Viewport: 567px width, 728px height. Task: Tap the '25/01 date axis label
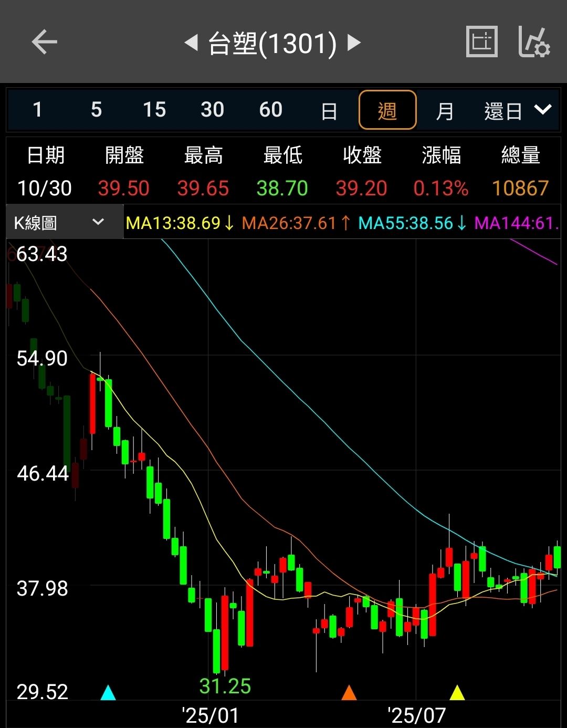click(210, 715)
